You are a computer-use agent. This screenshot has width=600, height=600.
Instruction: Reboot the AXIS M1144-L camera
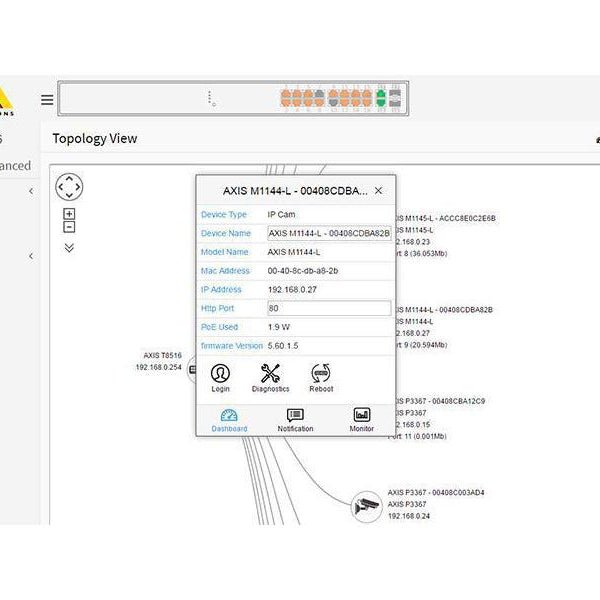[320, 377]
